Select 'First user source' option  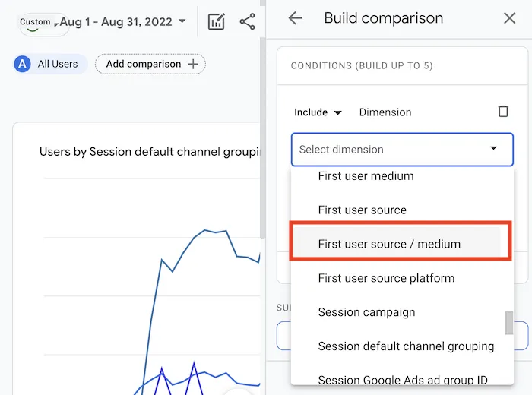(362, 210)
